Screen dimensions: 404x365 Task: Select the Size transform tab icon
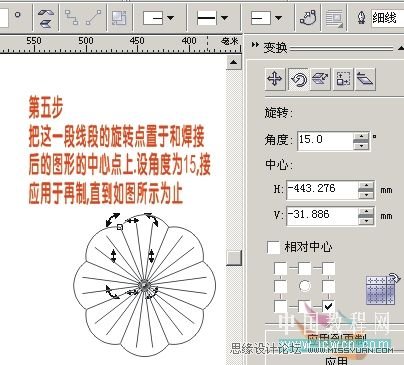[x=343, y=79]
